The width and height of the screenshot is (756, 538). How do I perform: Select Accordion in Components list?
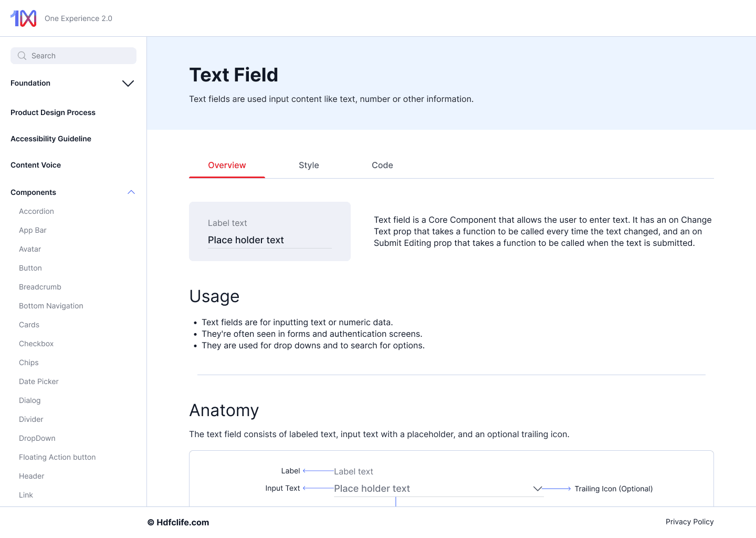[x=36, y=211]
